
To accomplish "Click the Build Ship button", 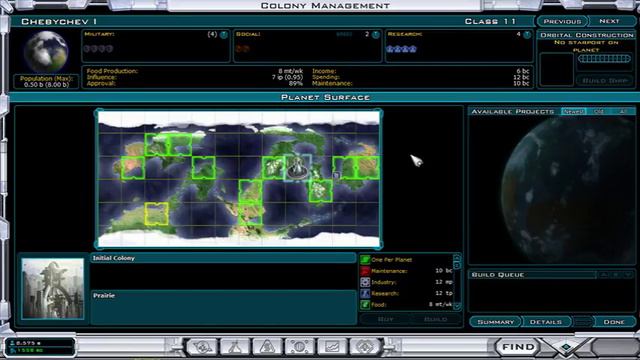I will pyautogui.click(x=604, y=80).
